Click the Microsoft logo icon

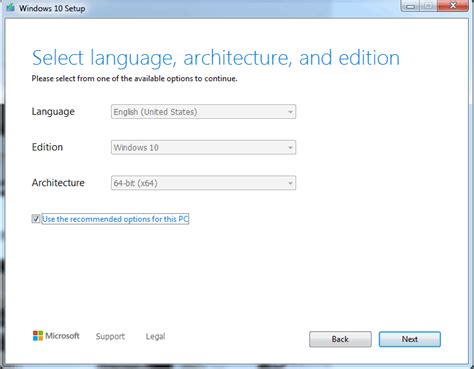[38, 336]
